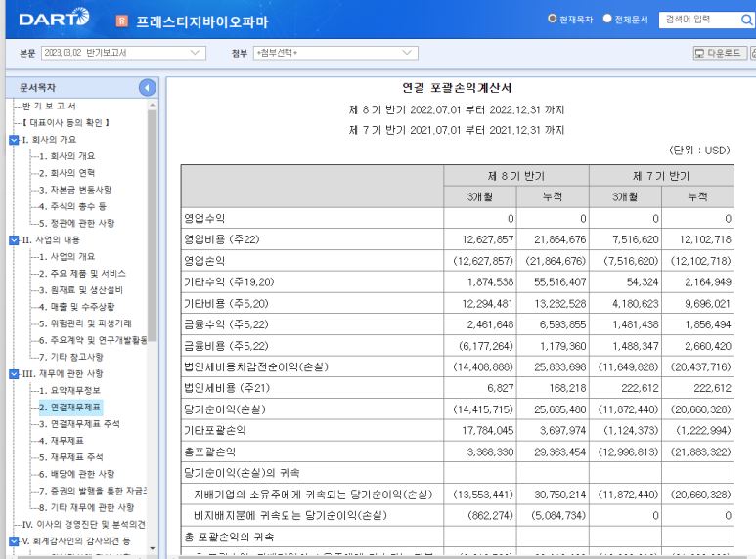The image size is (756, 559).
Task: Open 7. 증권의 발행을 통한 자금 item
Action: click(x=93, y=491)
